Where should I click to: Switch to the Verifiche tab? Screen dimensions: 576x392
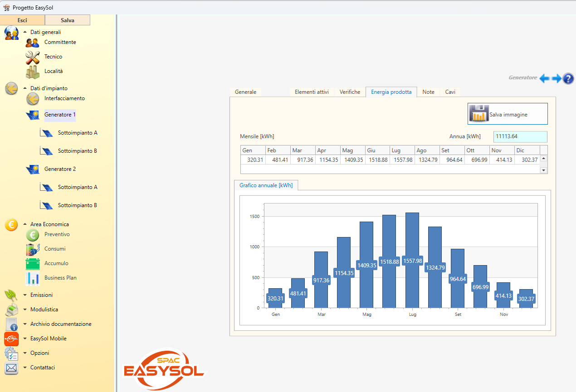click(x=350, y=92)
